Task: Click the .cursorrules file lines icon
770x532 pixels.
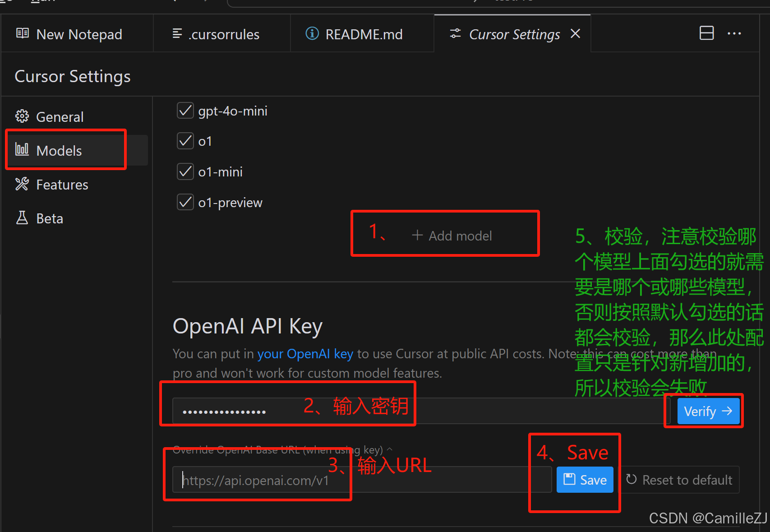Action: tap(177, 33)
